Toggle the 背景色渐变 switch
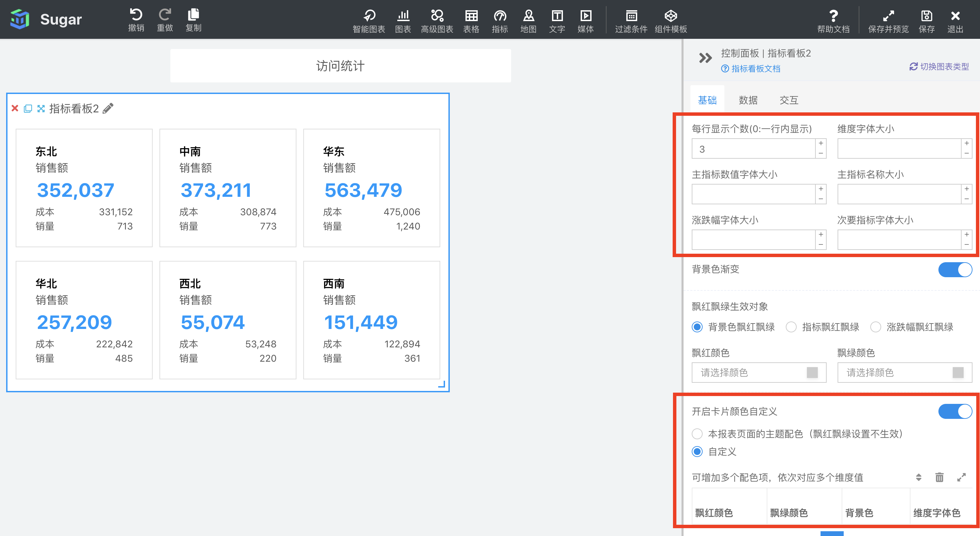This screenshot has height=536, width=980. (x=955, y=269)
